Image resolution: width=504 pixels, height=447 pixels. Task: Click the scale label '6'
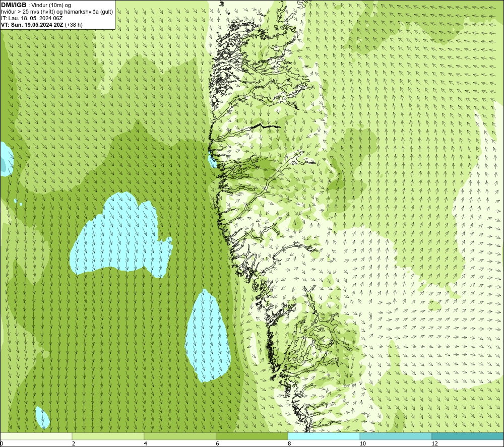[x=218, y=443]
